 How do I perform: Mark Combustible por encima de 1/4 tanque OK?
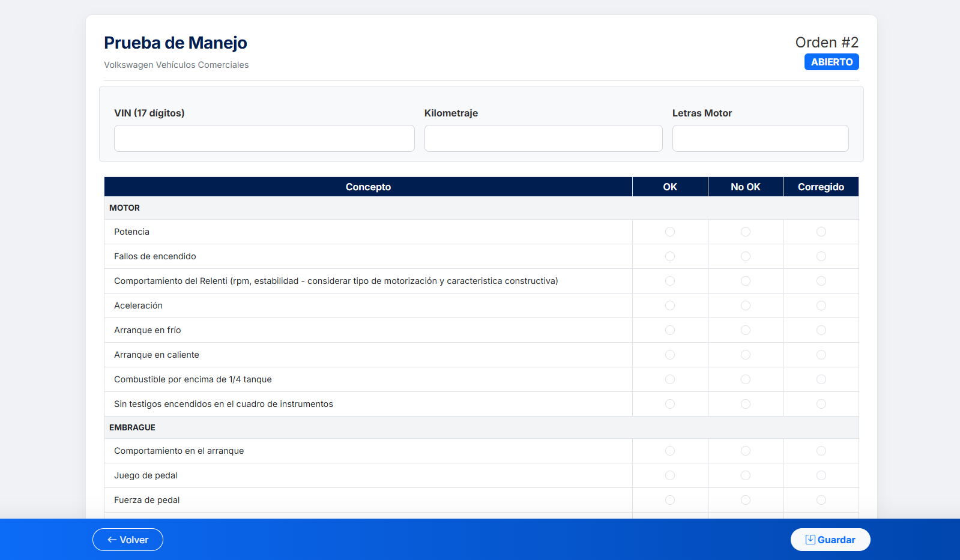pos(670,379)
